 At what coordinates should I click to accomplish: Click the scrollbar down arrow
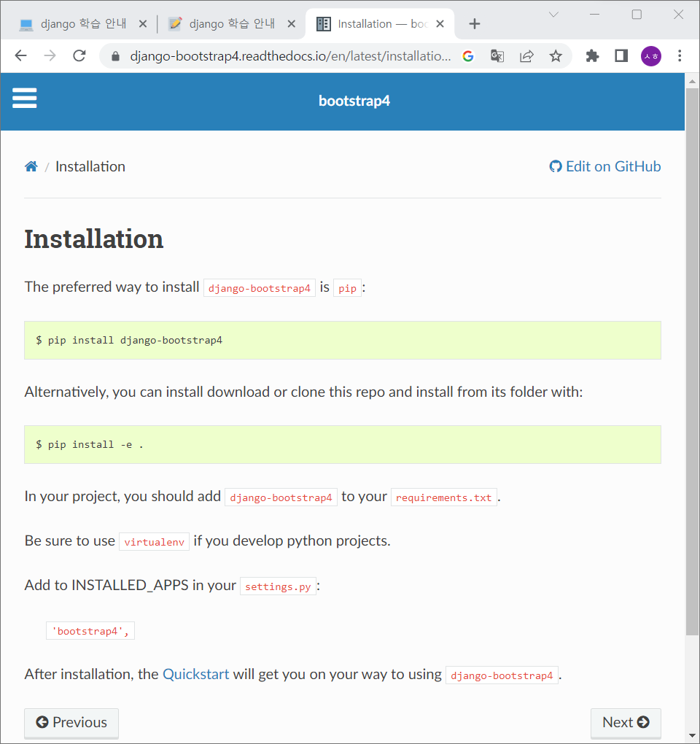(693, 736)
